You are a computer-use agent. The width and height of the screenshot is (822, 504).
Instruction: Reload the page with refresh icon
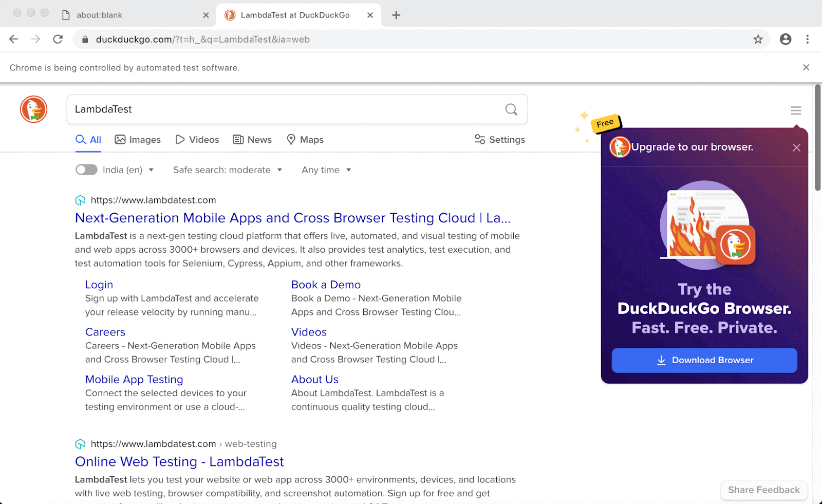click(58, 40)
